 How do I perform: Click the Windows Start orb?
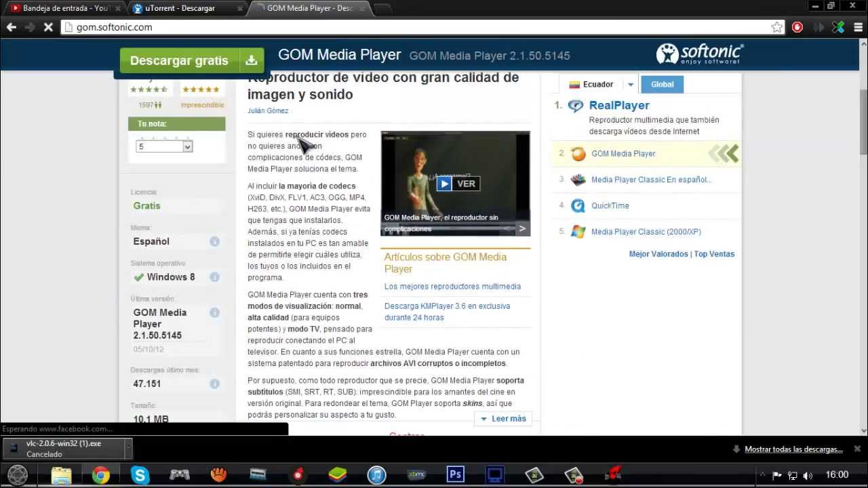click(18, 475)
